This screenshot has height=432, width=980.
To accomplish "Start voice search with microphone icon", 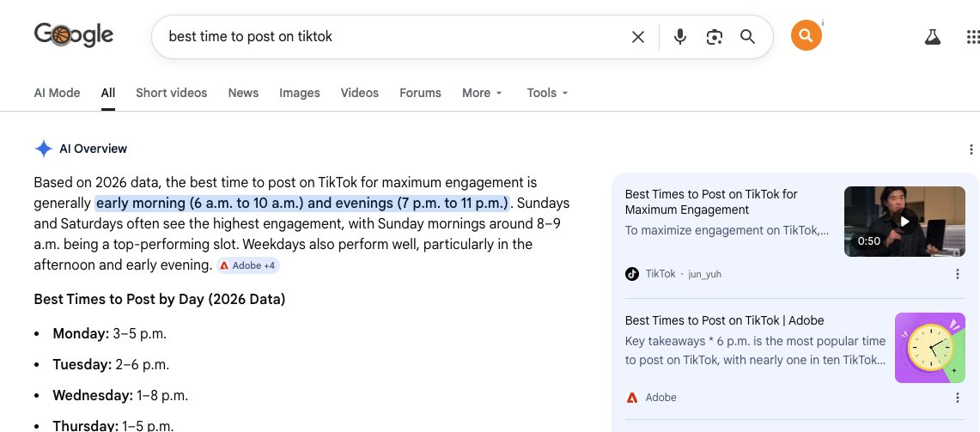I will [x=680, y=37].
